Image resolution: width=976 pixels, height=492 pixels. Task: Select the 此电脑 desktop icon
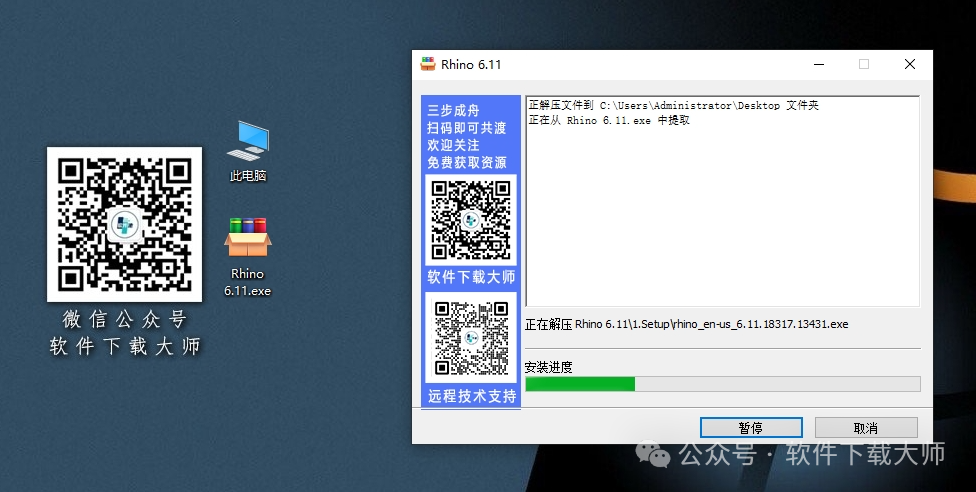click(x=248, y=151)
